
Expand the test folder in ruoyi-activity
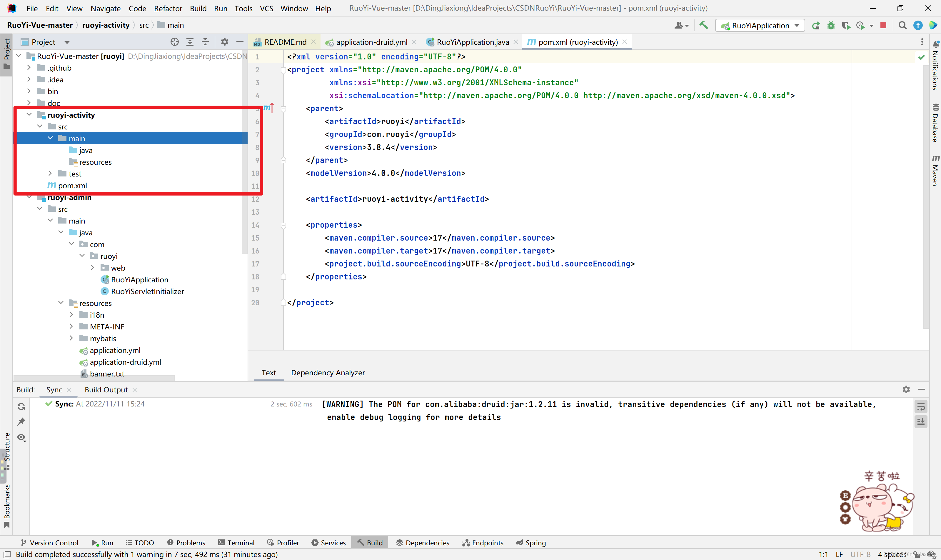click(50, 174)
